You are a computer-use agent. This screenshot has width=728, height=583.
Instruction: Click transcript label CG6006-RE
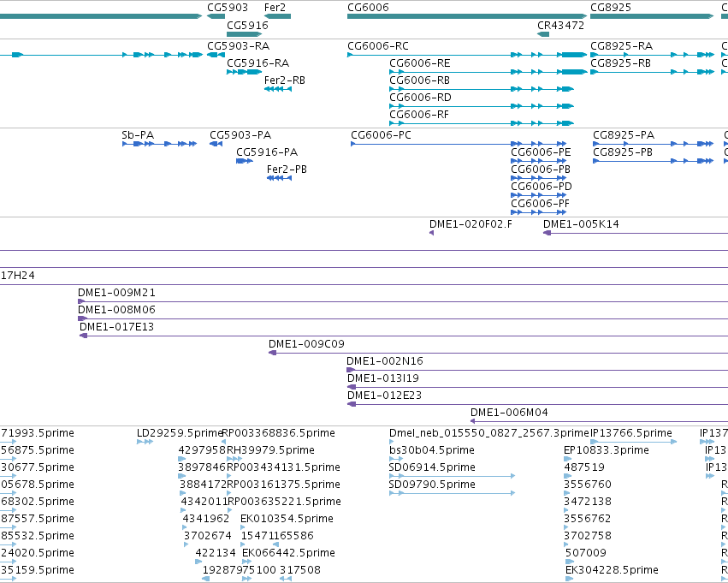tap(420, 63)
